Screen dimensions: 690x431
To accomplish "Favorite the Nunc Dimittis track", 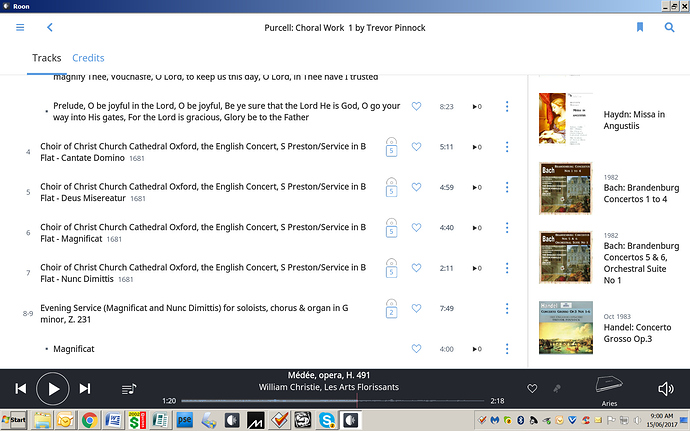I will coord(416,268).
